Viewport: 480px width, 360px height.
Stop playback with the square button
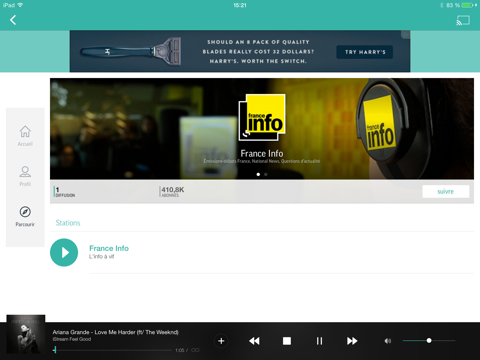coord(287,341)
